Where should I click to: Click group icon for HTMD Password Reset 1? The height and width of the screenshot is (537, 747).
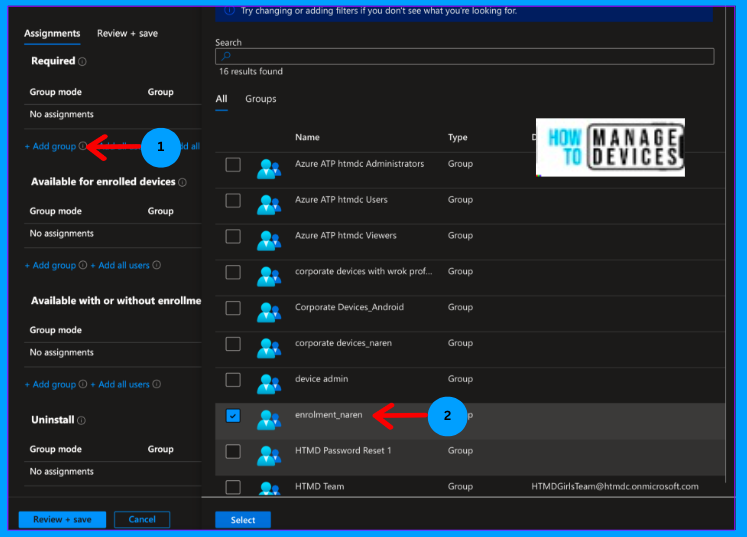pos(269,456)
